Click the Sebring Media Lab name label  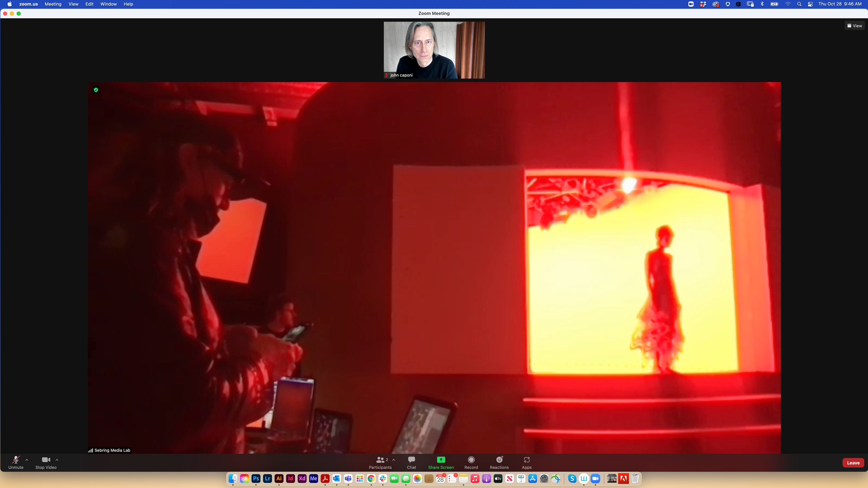112,450
